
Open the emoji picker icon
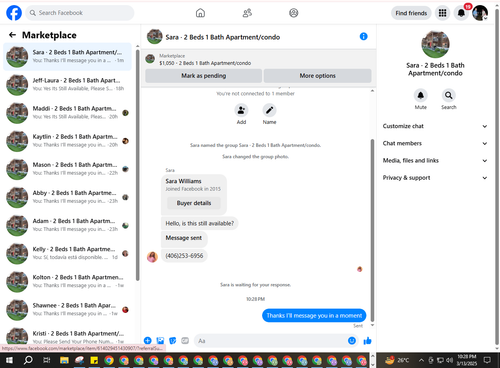tap(352, 340)
